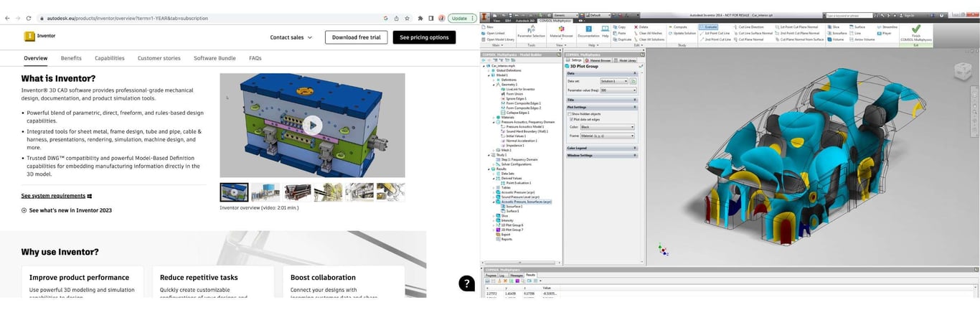Click the browser extensions puzzle icon
This screenshot has height=310, width=980.
coord(420,18)
